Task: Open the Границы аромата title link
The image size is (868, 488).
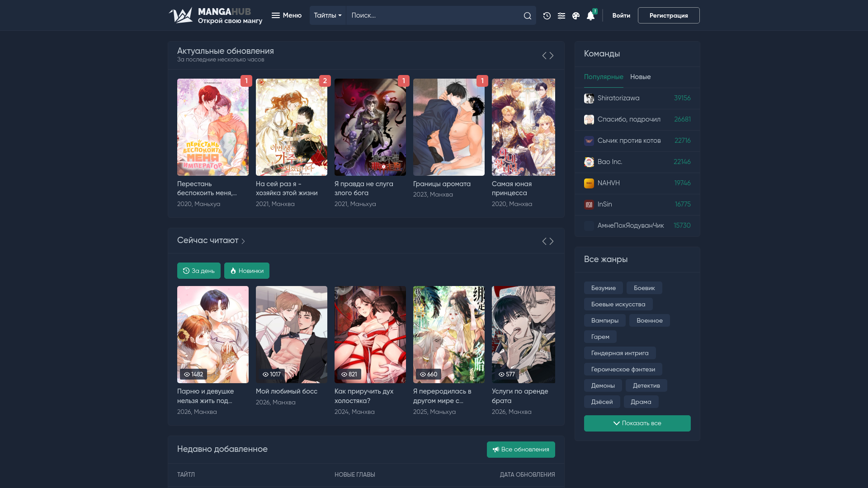Action: pyautogui.click(x=442, y=184)
